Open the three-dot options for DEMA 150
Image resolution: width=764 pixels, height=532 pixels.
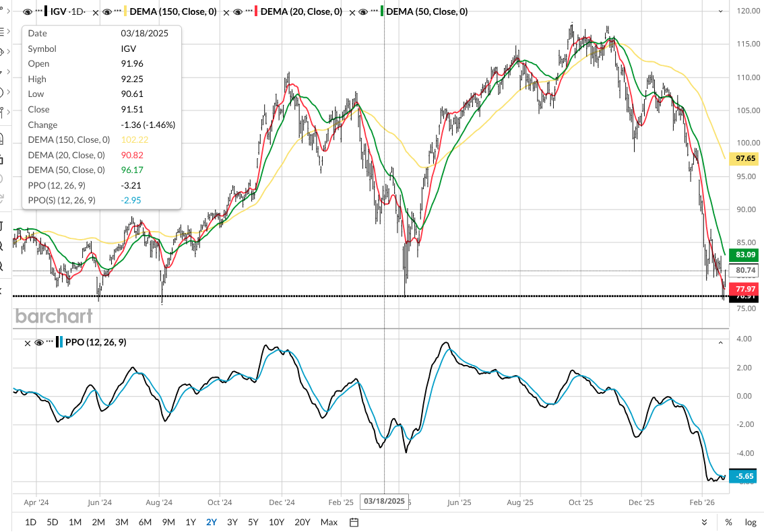[x=117, y=11]
